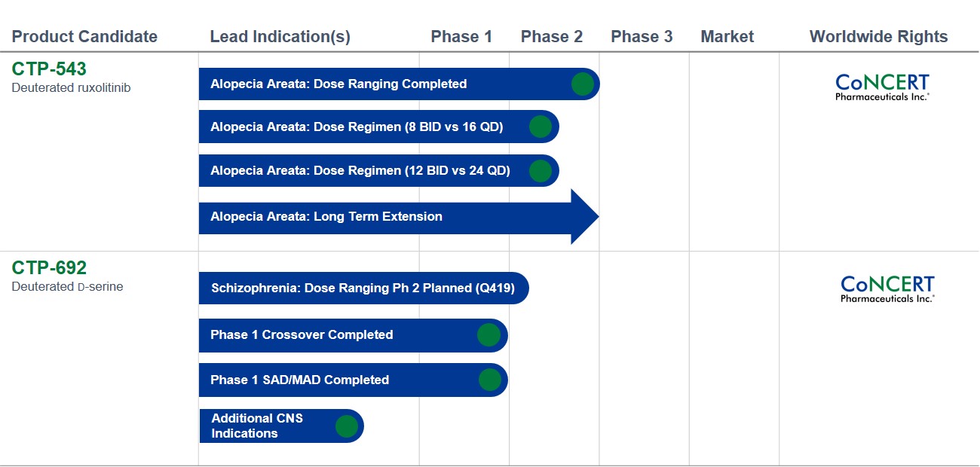The width and height of the screenshot is (980, 467).
Task: Click the Lead Indication(s) column header
Action: (280, 36)
